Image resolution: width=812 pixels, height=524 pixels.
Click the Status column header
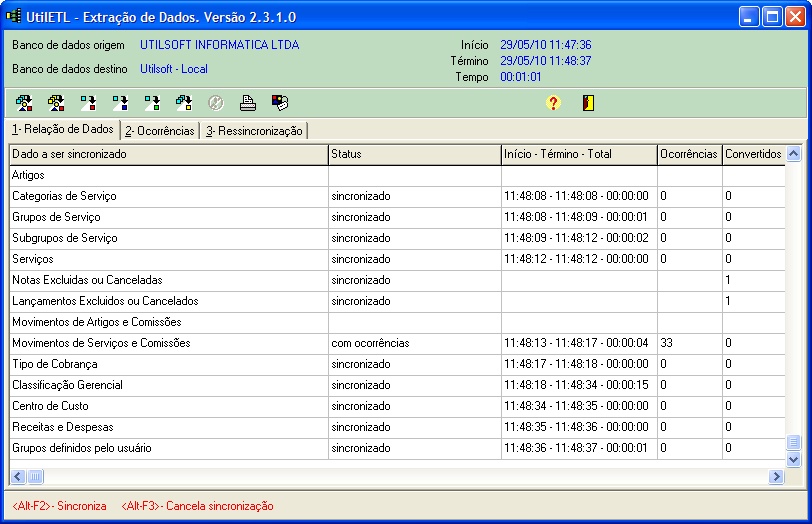point(415,154)
